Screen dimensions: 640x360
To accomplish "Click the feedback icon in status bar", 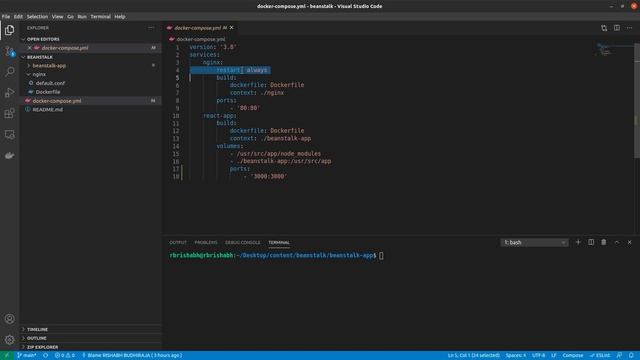I will pyautogui.click(x=619, y=355).
